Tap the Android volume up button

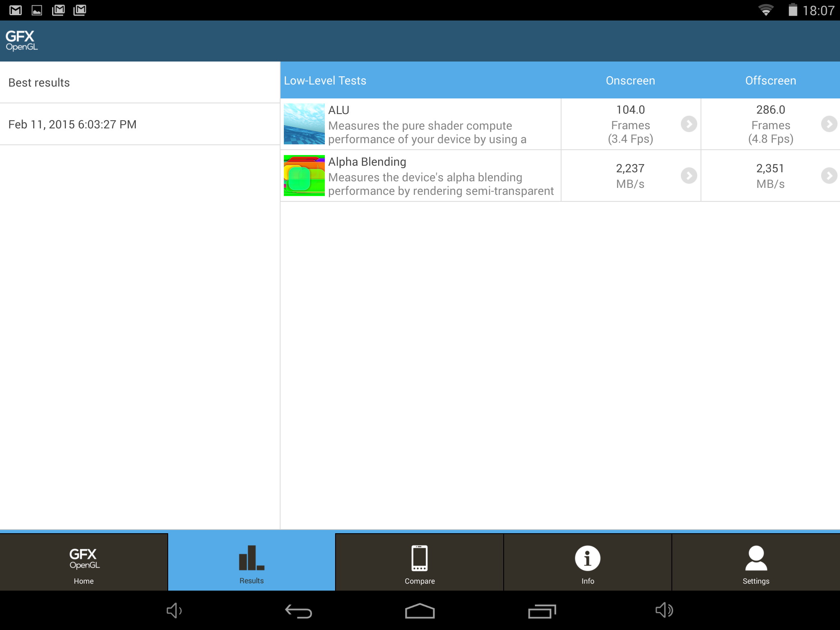(664, 610)
